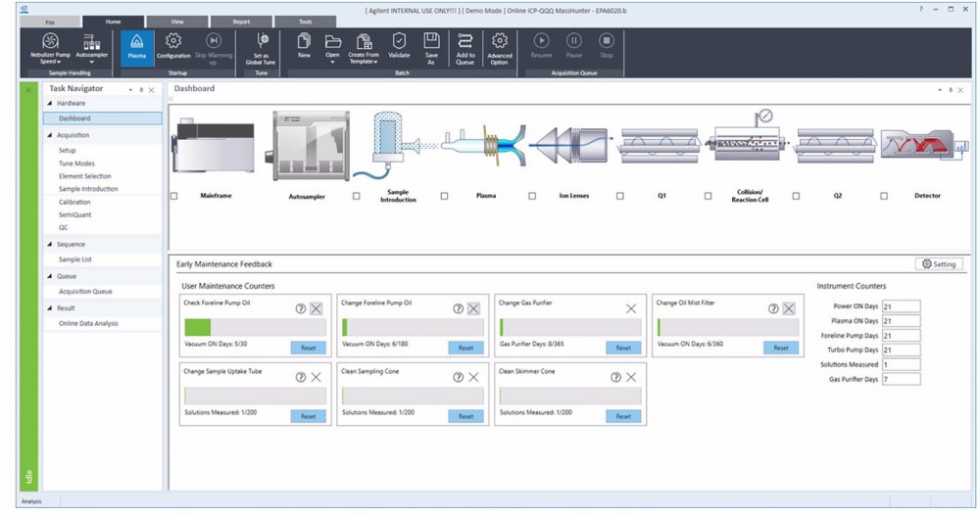Dismiss the Change Sample Uptake Tube counter
Image resolution: width=980 pixels, height=516 pixels.
(x=317, y=377)
